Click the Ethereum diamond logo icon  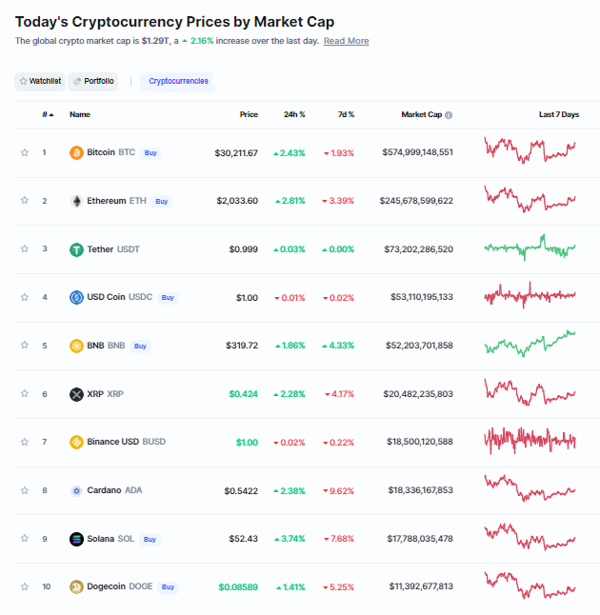pos(76,201)
